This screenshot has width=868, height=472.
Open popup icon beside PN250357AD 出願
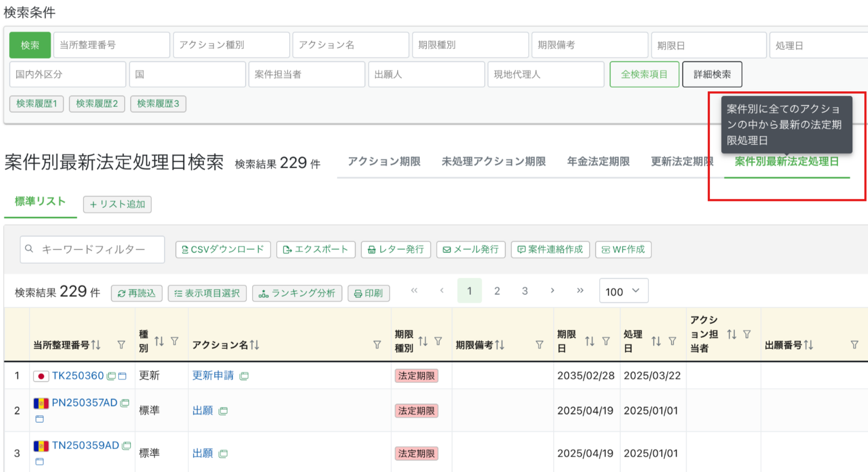(x=224, y=411)
